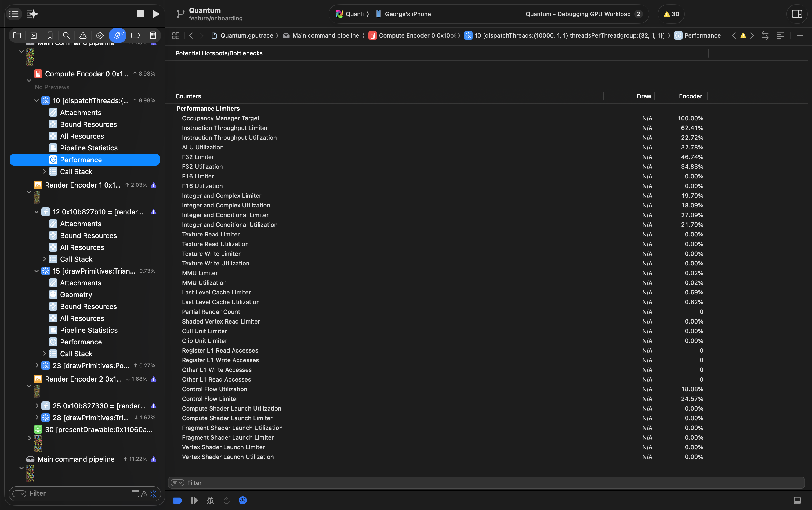Click the continue execution icon in debug bar
812x510 pixels.
click(194, 500)
